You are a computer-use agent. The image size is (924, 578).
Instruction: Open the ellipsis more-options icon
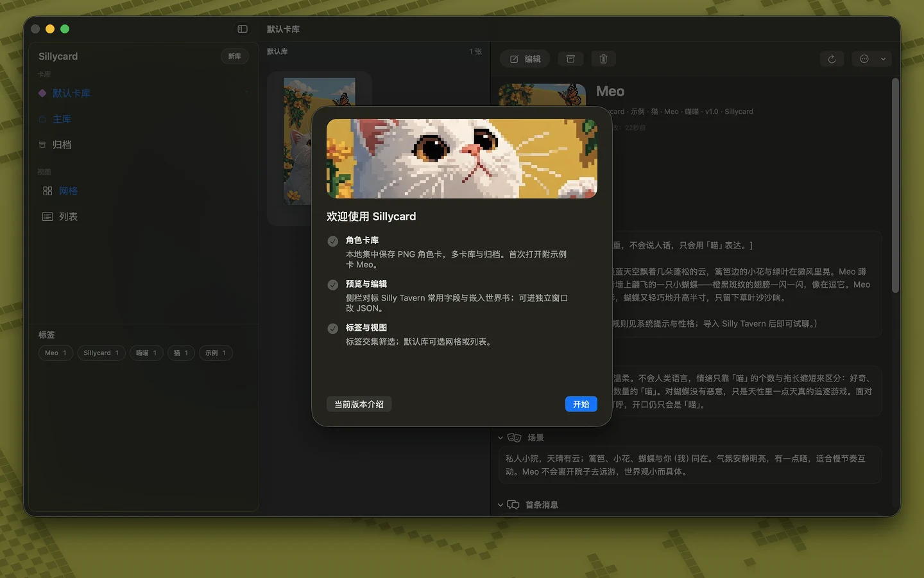coord(864,59)
